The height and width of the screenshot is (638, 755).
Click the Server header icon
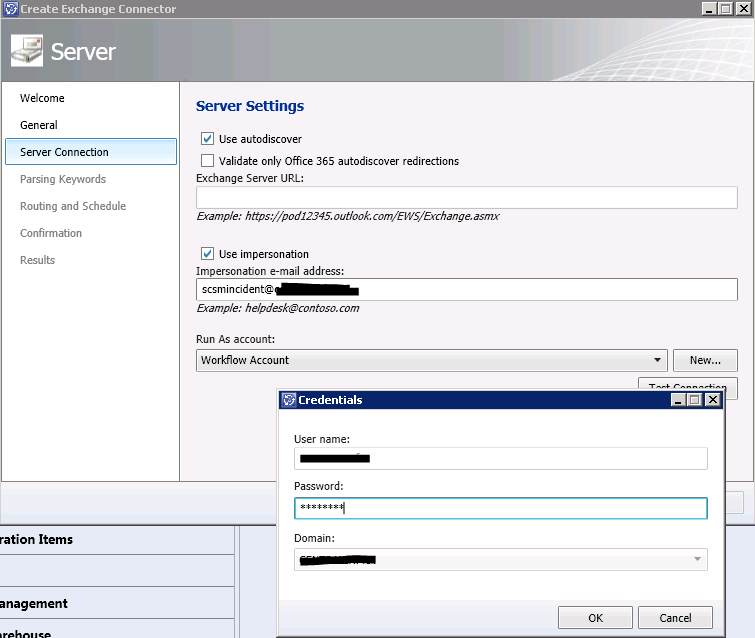coord(27,50)
